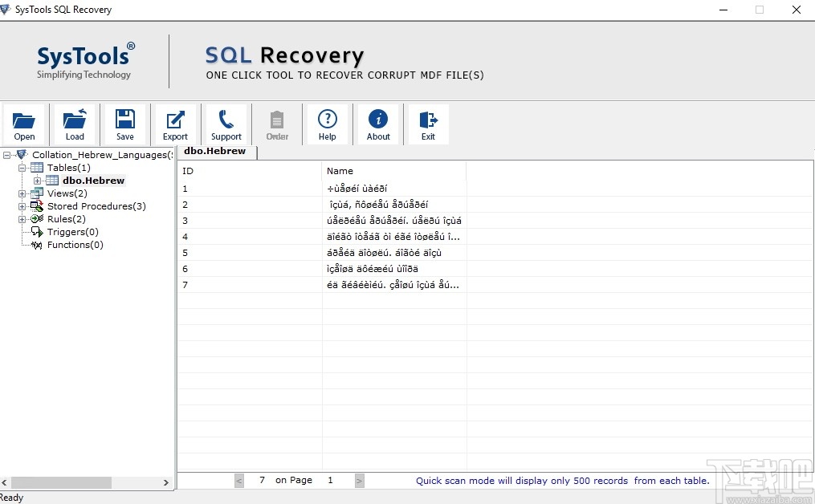
Task: Click the previous page arrow button
Action: [238, 480]
